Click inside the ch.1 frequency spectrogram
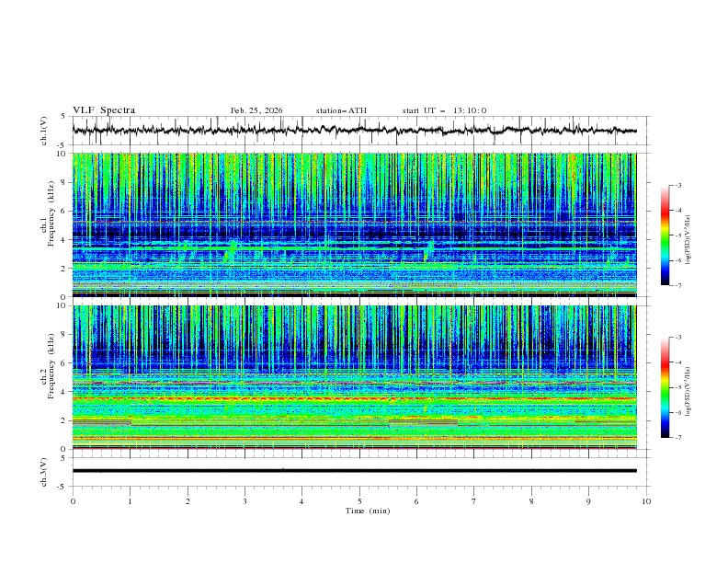728x563 pixels. (354, 224)
